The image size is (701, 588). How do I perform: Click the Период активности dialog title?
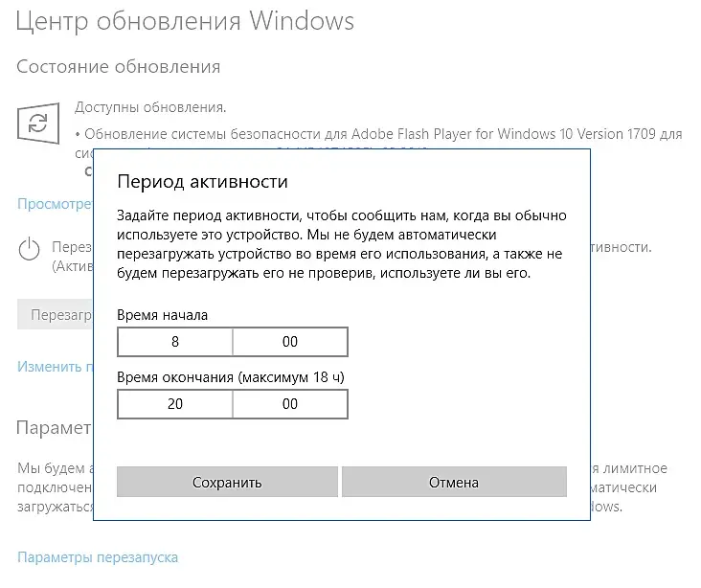point(201,181)
